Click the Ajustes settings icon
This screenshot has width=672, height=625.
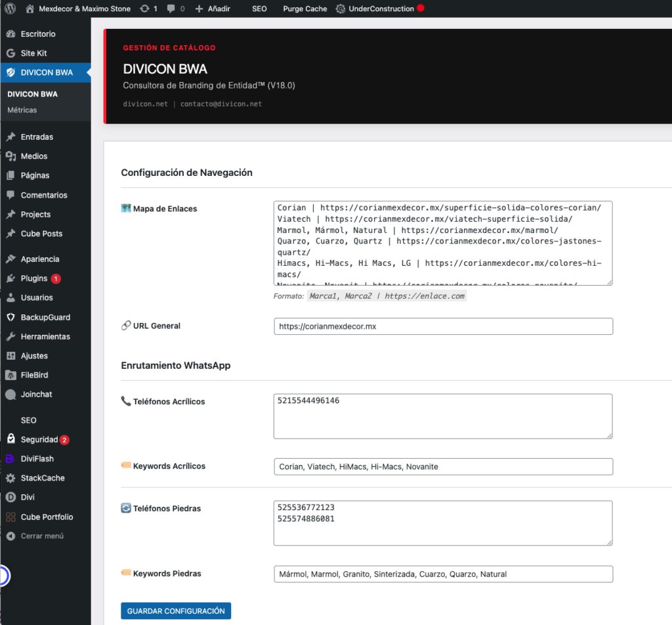pyautogui.click(x=10, y=356)
